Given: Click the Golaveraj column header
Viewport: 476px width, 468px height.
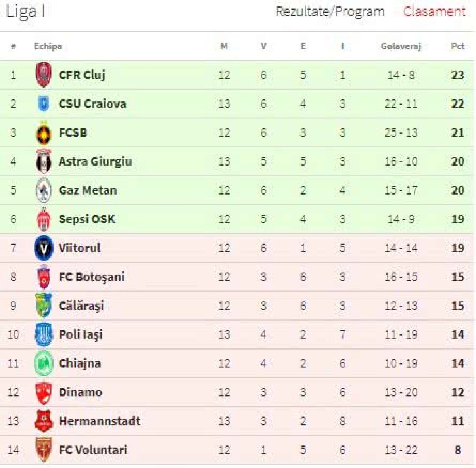Looking at the screenshot, I should [401, 46].
